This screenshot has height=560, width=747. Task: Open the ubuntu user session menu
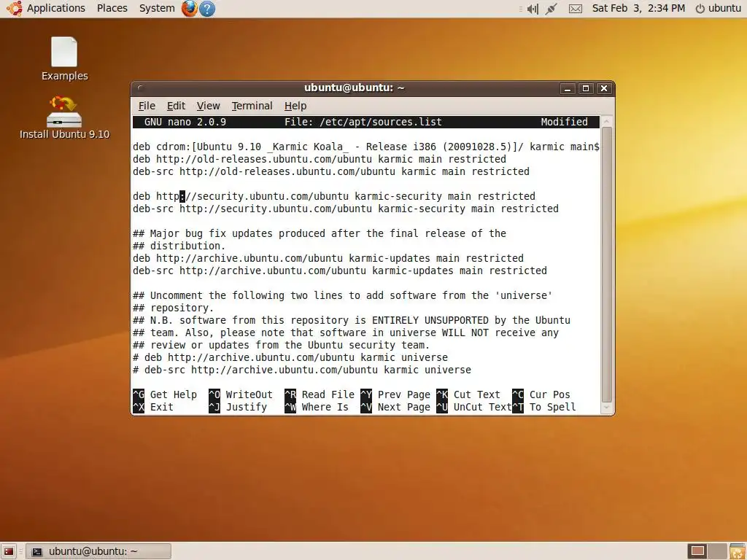(719, 8)
